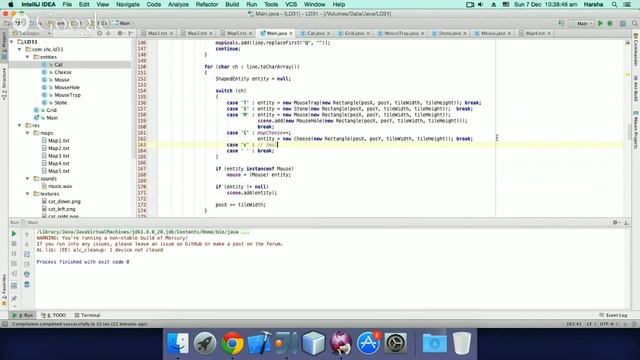This screenshot has width=640, height=360.
Task: Select cat_down.png in textures folder
Action: coord(64,201)
